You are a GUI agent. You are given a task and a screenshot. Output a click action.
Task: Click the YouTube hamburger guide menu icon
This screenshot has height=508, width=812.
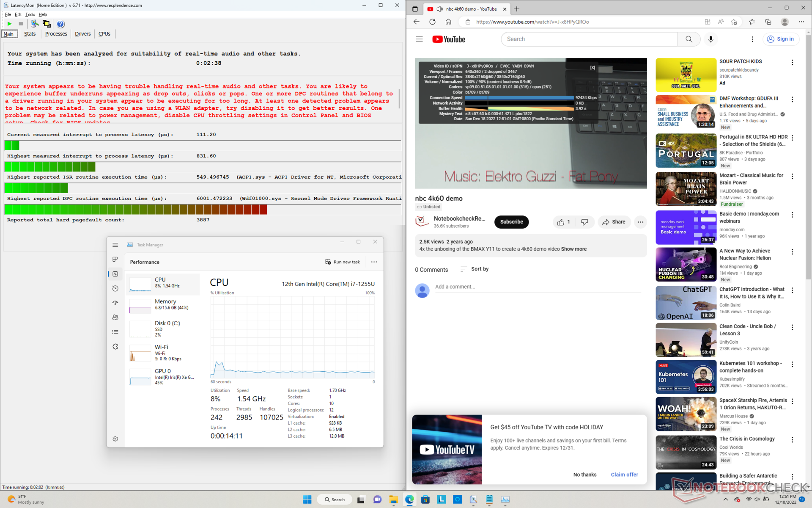419,39
